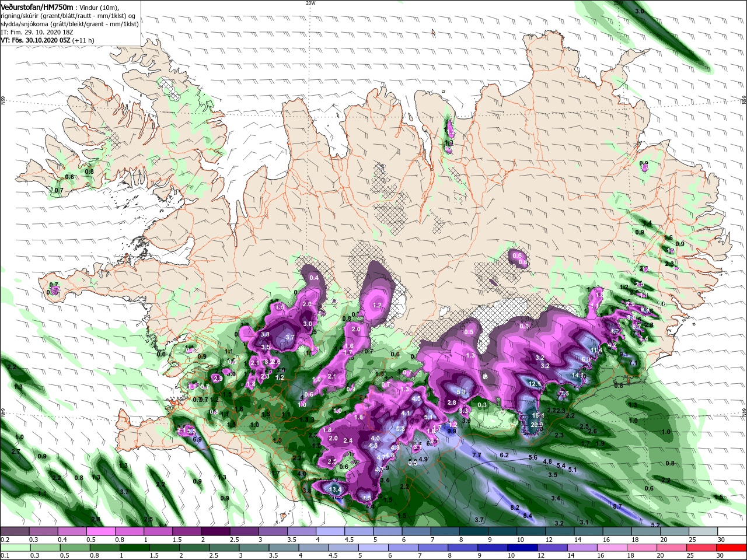Click the 0.1 label on the rain scale

5,556
